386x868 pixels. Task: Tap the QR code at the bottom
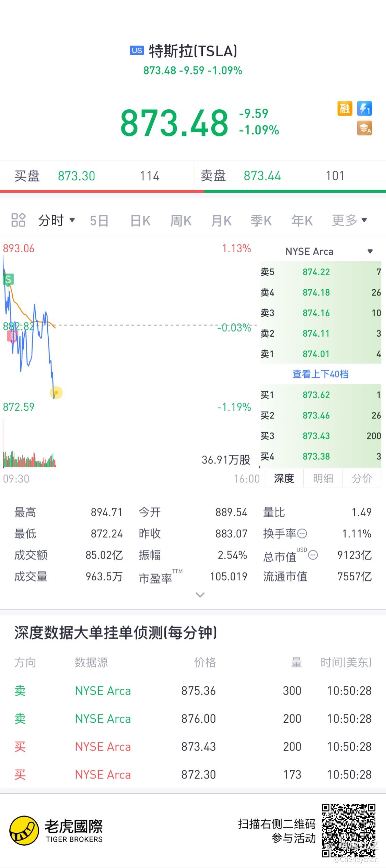coord(349,830)
